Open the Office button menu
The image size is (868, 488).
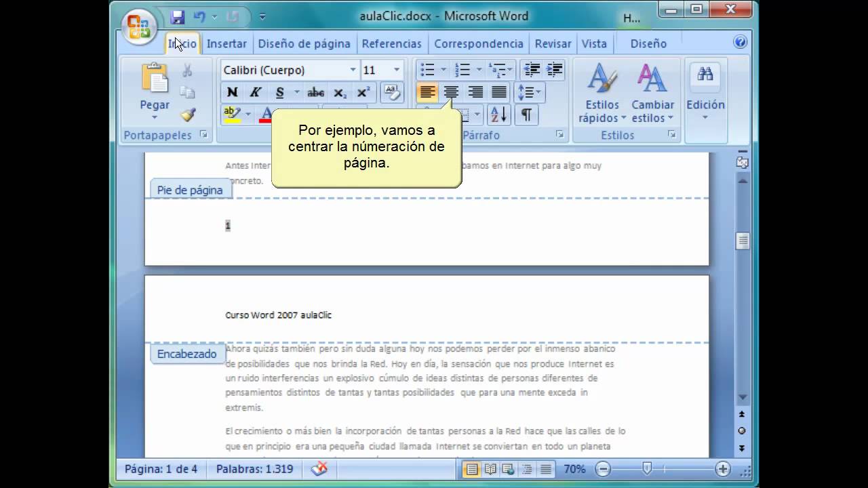(x=139, y=26)
